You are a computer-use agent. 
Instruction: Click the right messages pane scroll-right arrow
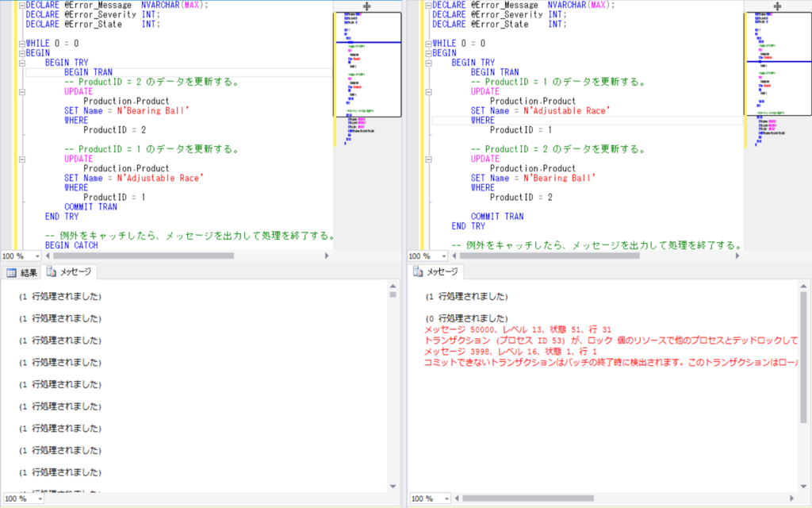(791, 498)
